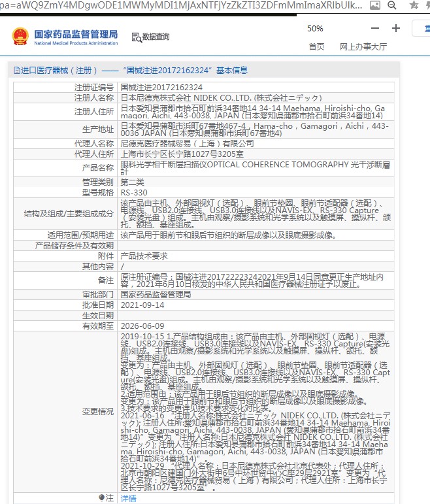Image resolution: width=430 pixels, height=504 pixels.
Task: Click the 批准日期 label
Action: [x=98, y=305]
